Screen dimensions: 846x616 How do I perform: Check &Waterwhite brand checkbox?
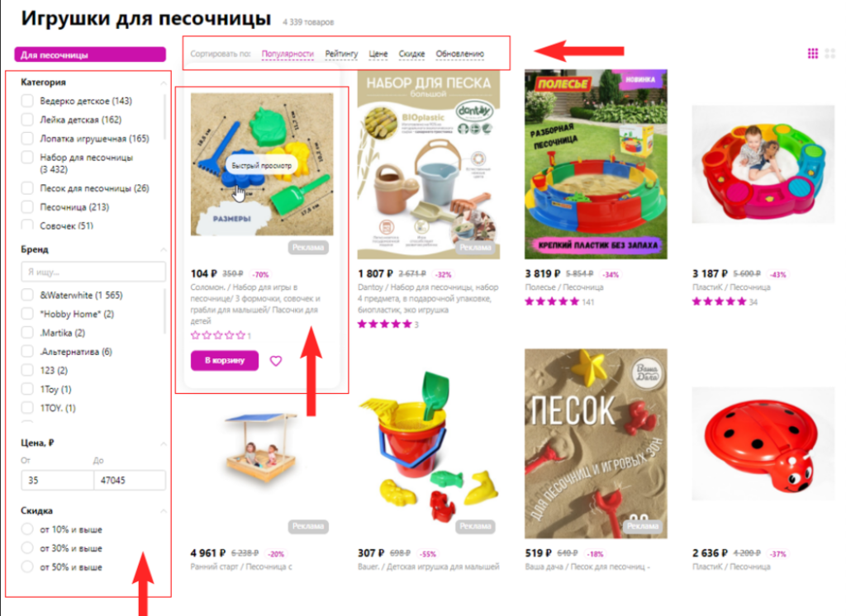click(x=27, y=295)
